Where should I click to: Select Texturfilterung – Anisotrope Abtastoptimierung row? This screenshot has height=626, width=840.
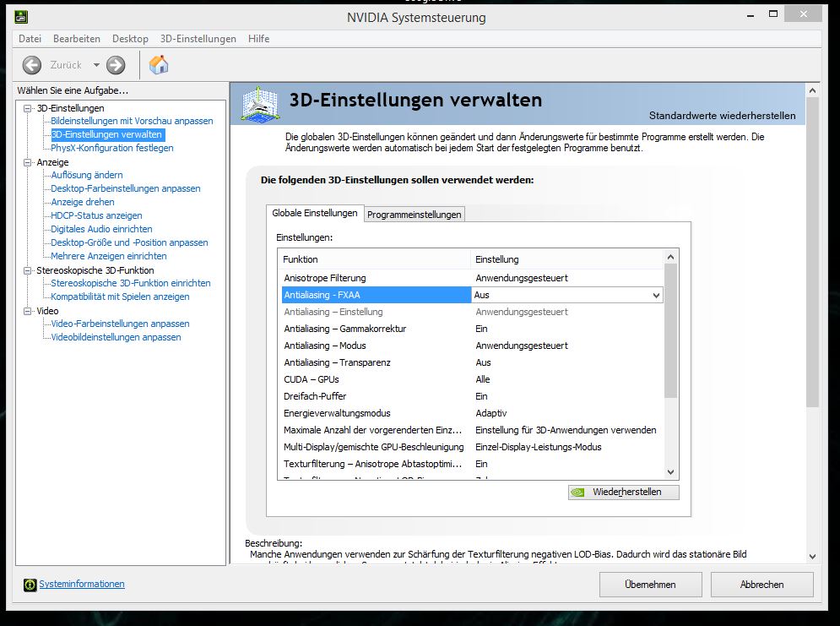(x=472, y=464)
